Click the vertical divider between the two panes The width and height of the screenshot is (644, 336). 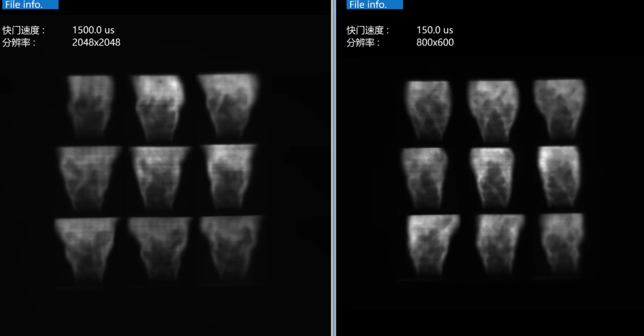[x=333, y=168]
